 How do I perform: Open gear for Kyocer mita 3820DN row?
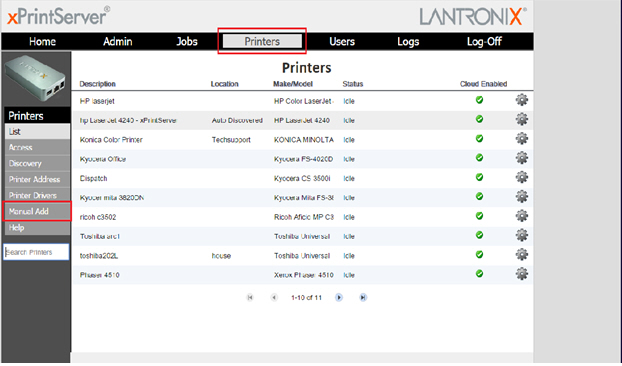(522, 196)
